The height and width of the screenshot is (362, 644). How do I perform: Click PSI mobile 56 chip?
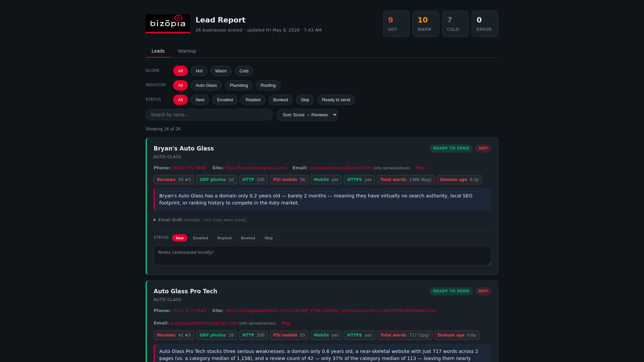point(289,180)
